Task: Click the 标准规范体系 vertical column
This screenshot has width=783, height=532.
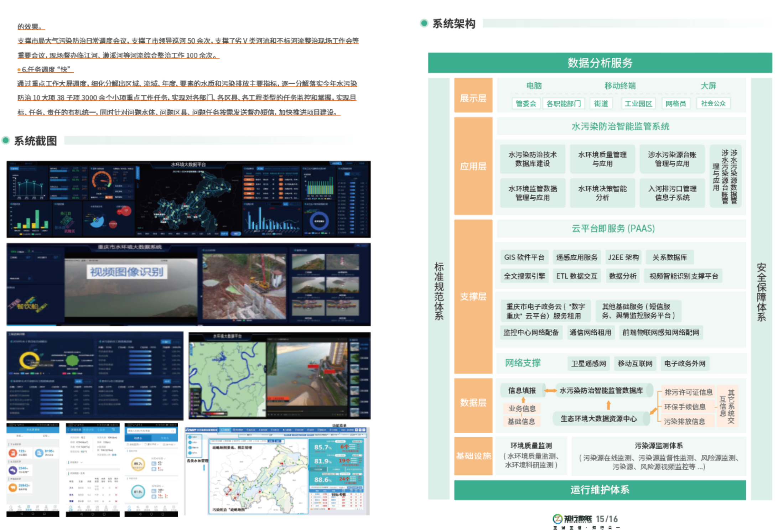Action: coord(439,289)
